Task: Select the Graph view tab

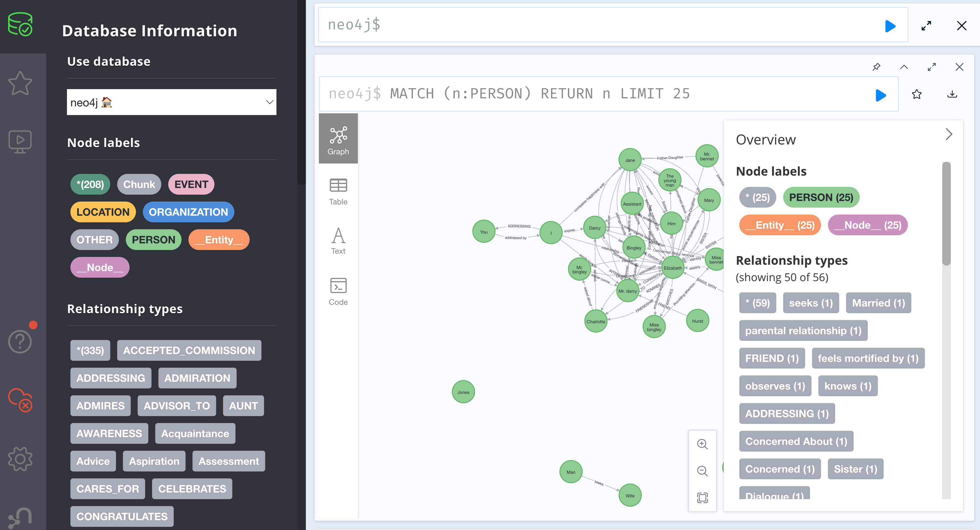Action: (338, 138)
